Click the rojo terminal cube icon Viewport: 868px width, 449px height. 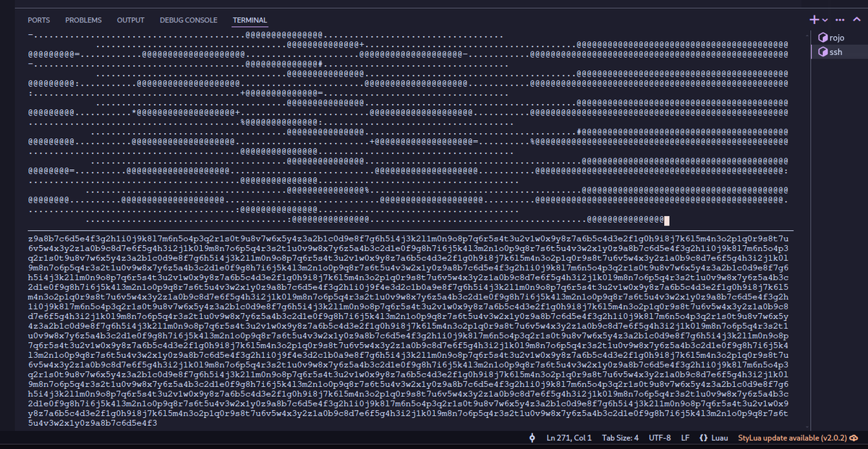pyautogui.click(x=822, y=38)
